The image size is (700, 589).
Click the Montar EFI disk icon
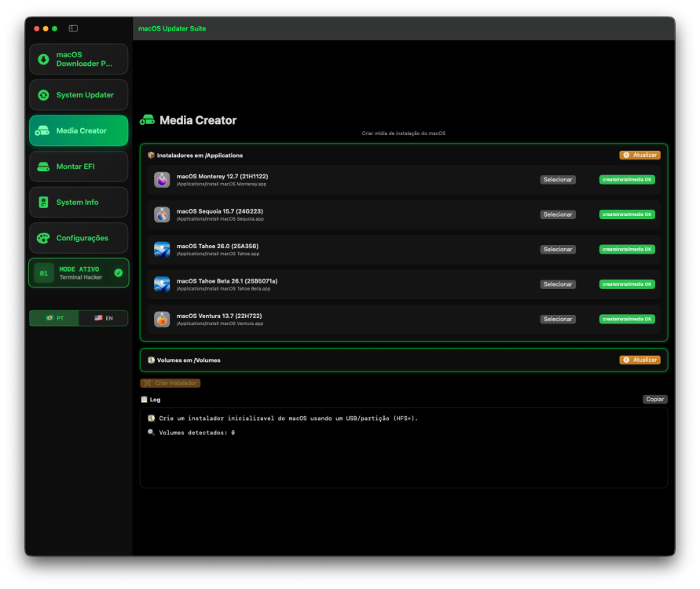tap(43, 166)
